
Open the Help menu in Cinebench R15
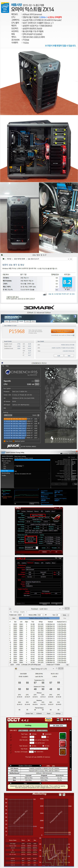7,366
